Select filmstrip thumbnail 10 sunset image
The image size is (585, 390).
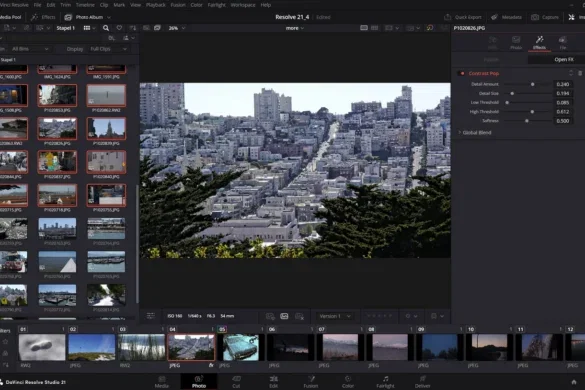pyautogui.click(x=489, y=347)
